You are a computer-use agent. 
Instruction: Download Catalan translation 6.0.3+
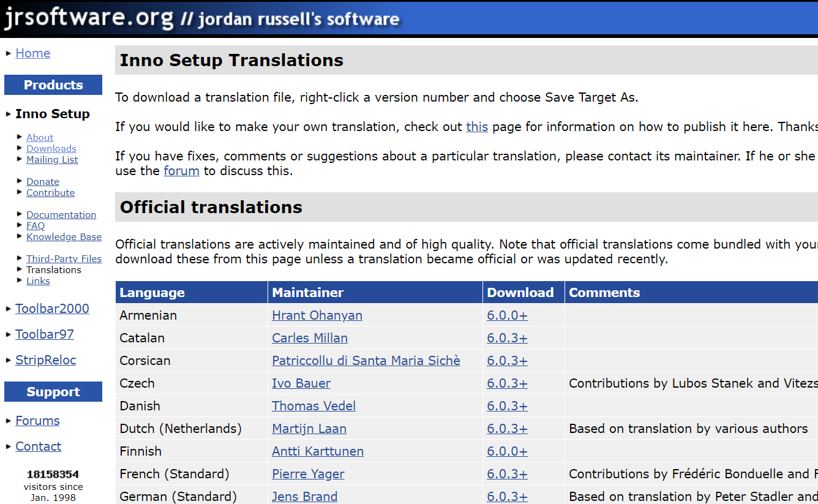click(x=507, y=338)
